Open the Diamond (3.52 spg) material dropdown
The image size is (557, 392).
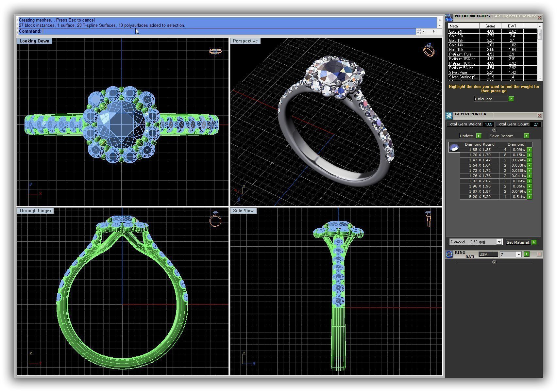coord(499,242)
